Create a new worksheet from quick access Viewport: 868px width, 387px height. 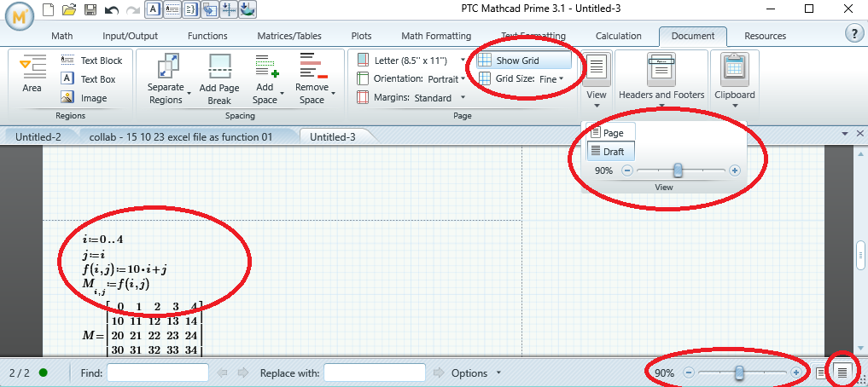pos(49,9)
